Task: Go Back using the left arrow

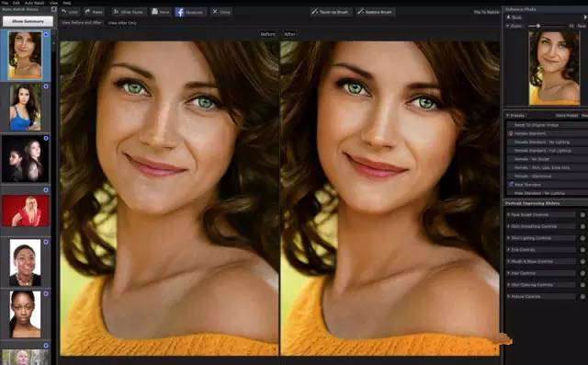Action: coord(509,17)
